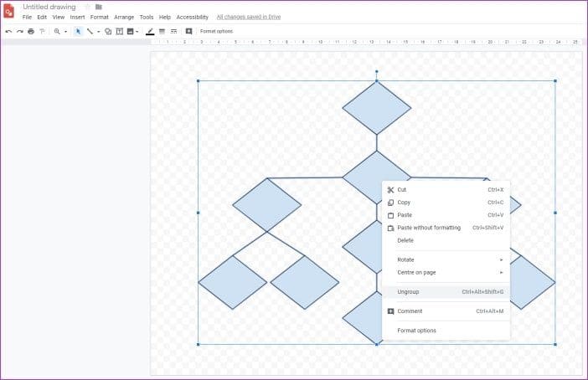Open the Tools menu

tap(147, 18)
